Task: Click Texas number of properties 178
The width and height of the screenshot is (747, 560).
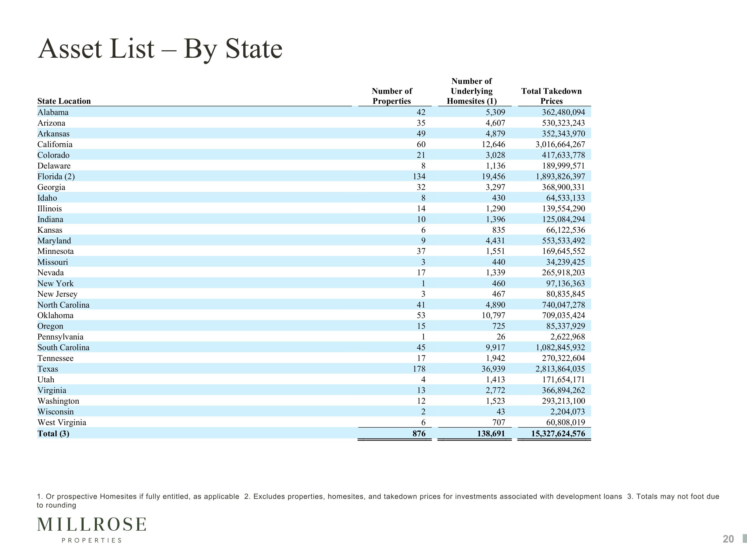Action: pyautogui.click(x=419, y=369)
